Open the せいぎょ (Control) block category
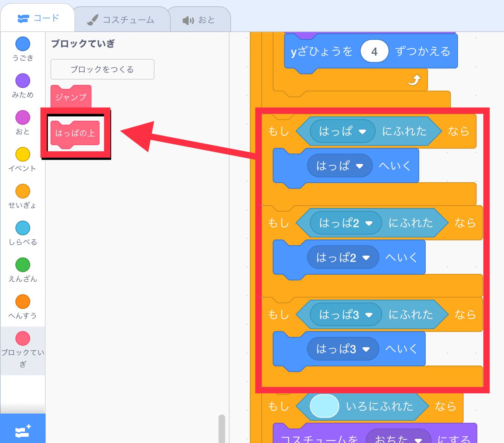 (x=23, y=194)
